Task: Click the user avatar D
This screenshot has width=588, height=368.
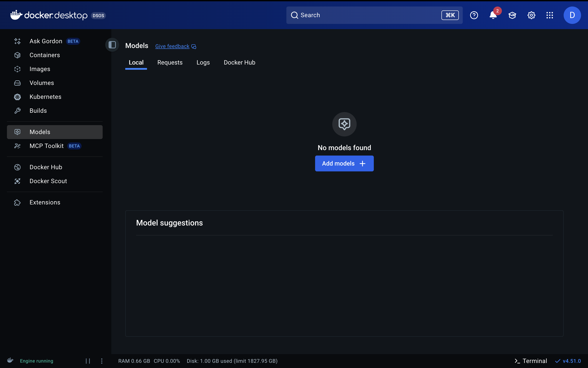Action: point(572,15)
